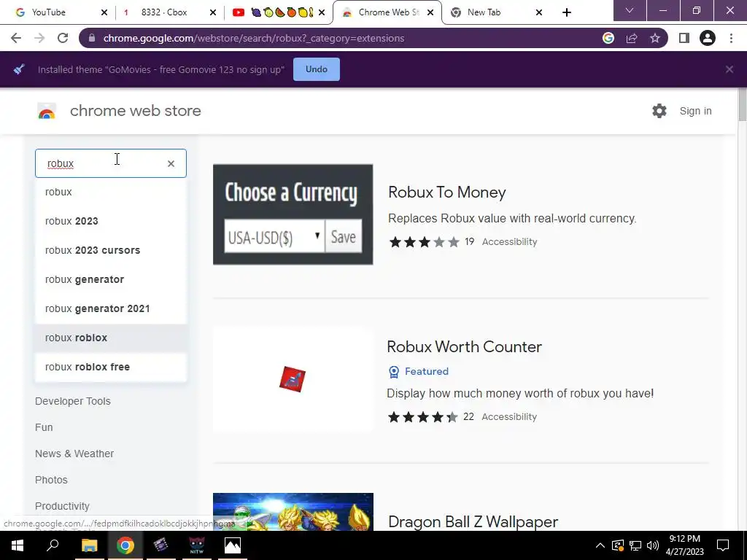Choose 'robux roblox free' suggestion

tap(111, 367)
